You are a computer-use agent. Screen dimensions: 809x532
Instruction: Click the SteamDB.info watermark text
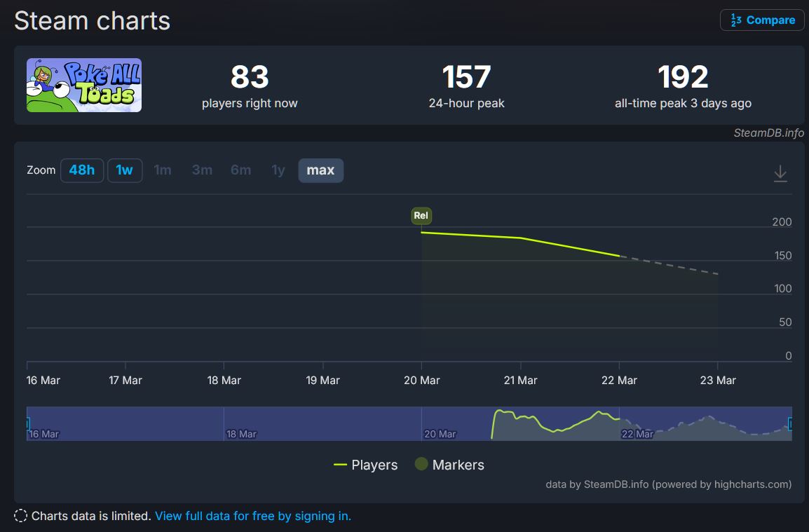[x=769, y=133]
